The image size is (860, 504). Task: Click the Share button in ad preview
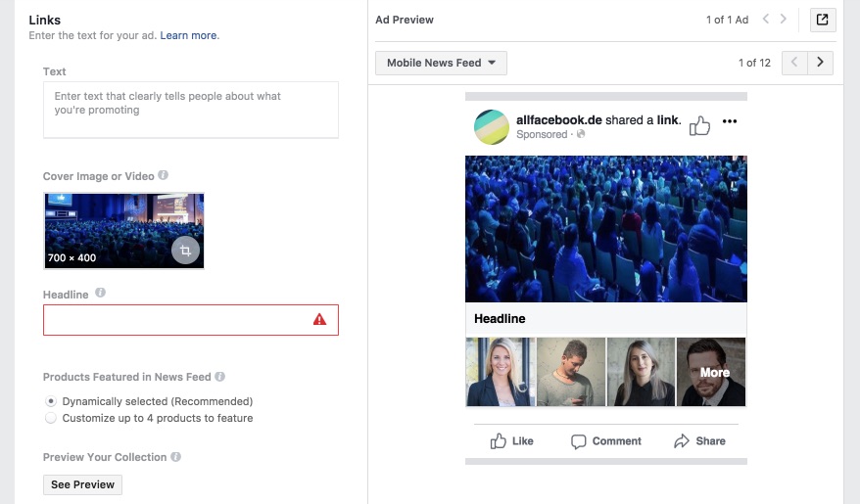point(699,441)
